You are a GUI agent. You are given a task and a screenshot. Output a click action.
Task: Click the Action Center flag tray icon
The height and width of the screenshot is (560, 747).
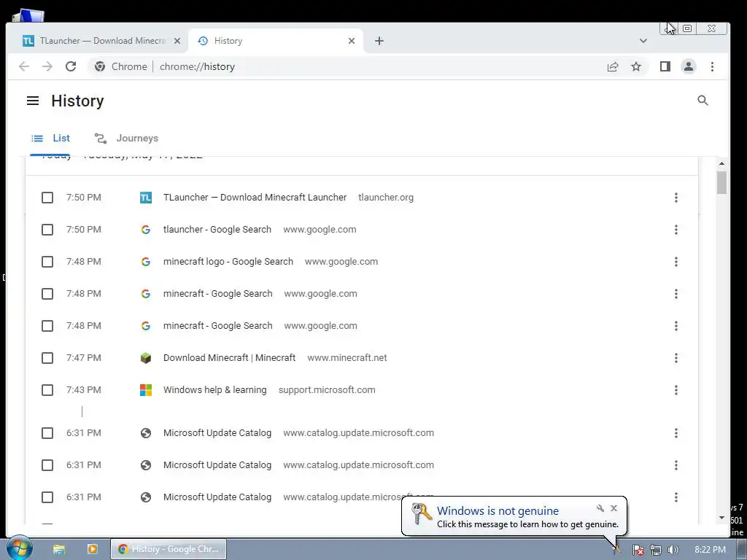(x=638, y=550)
